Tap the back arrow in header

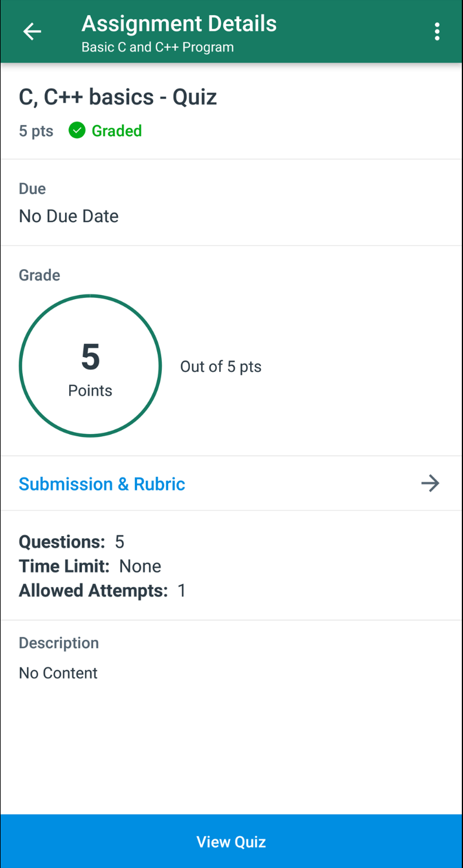pos(32,32)
